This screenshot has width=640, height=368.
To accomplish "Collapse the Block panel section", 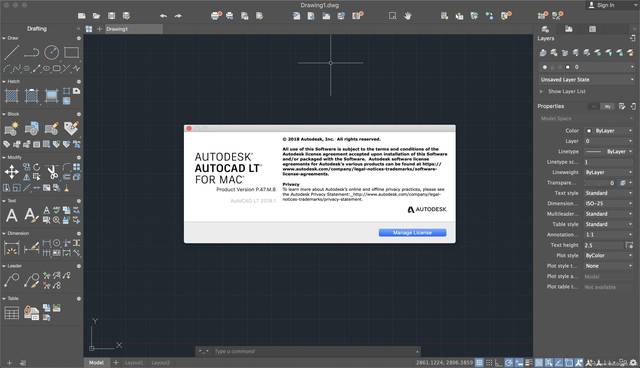I will coord(4,114).
